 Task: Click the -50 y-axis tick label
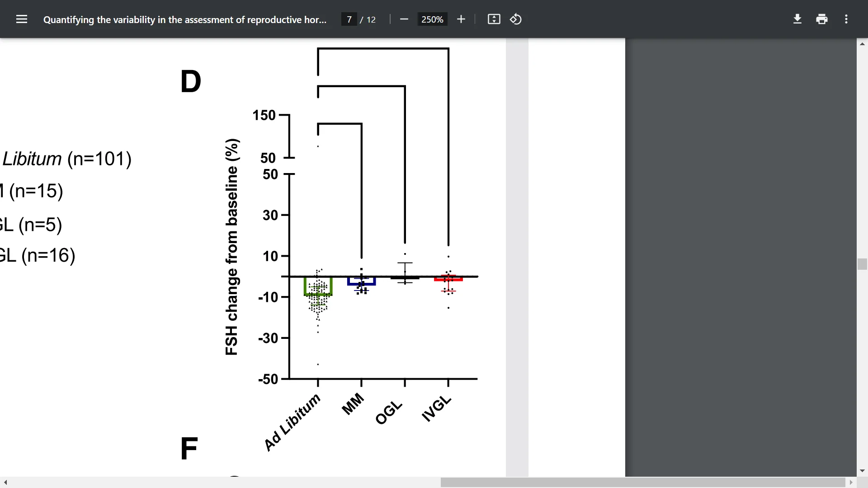(268, 379)
